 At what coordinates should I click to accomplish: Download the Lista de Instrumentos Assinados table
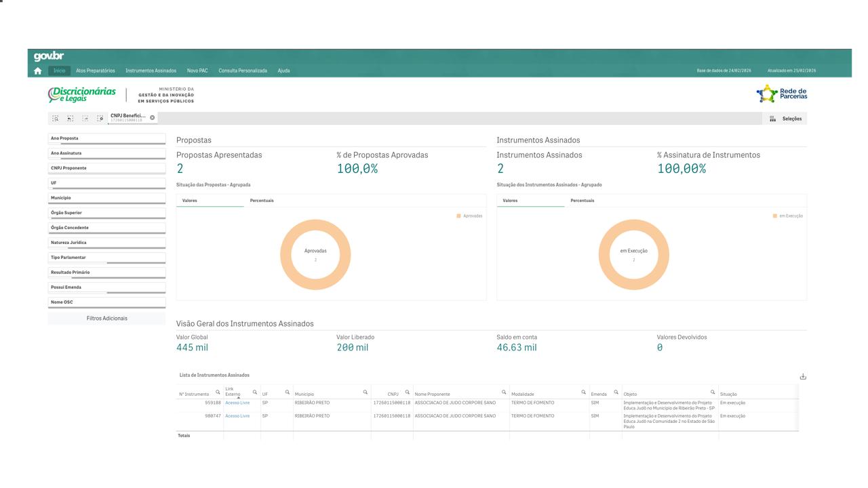pyautogui.click(x=803, y=376)
